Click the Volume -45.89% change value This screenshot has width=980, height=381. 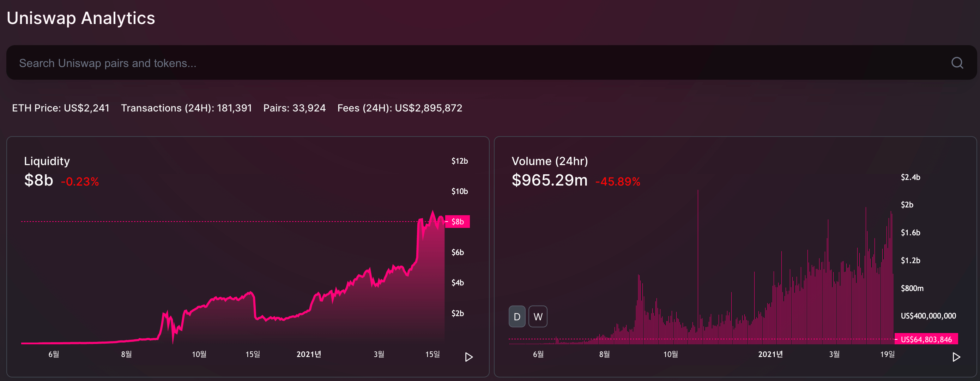617,182
